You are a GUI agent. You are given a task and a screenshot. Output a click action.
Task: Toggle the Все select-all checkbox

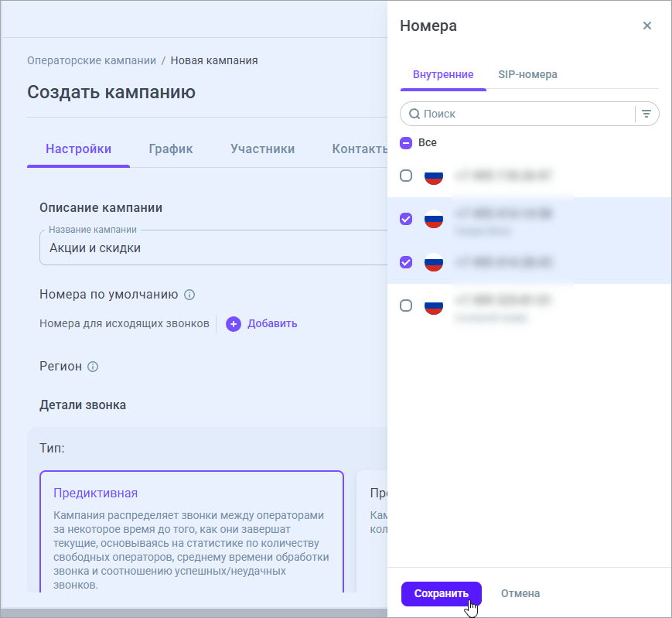point(405,143)
